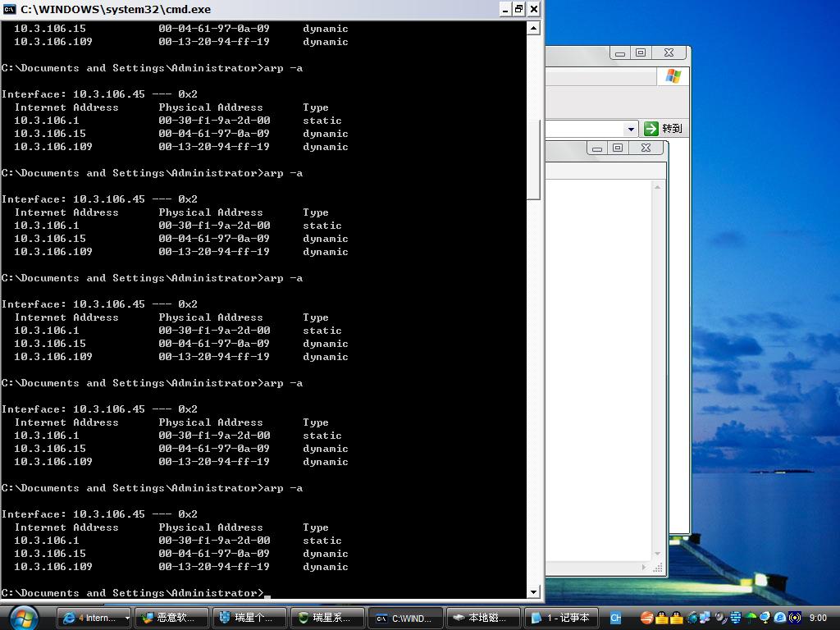Image resolution: width=840 pixels, height=630 pixels.
Task: Restore down the cmd.exe window
Action: (x=519, y=9)
